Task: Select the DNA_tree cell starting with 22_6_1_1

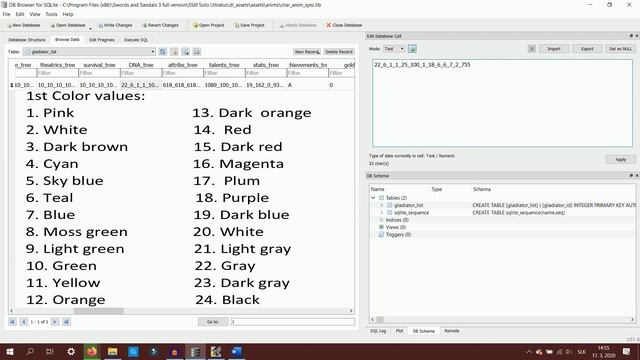Action: pos(141,85)
